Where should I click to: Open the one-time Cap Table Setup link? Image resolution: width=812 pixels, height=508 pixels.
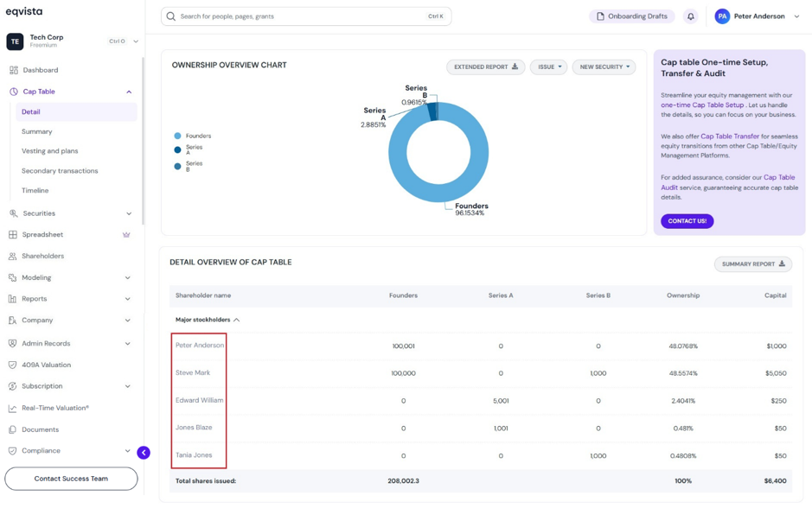[702, 105]
